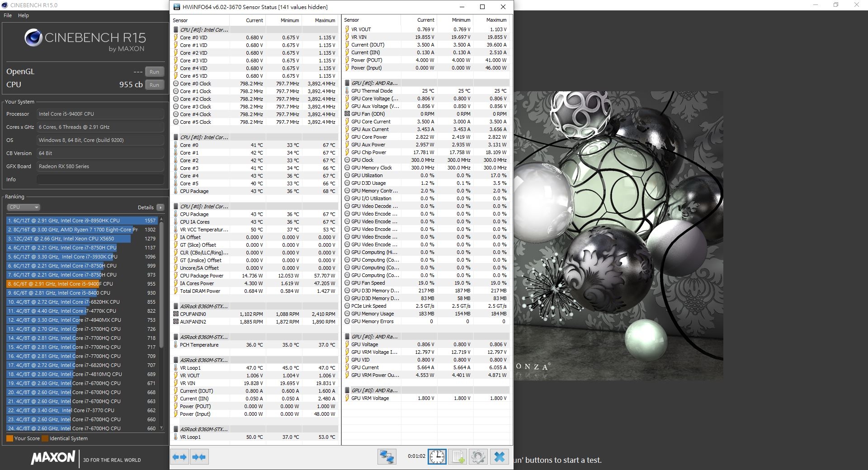Click the clock reset timer icon
Screen dimensions: 868x470
pos(437,457)
